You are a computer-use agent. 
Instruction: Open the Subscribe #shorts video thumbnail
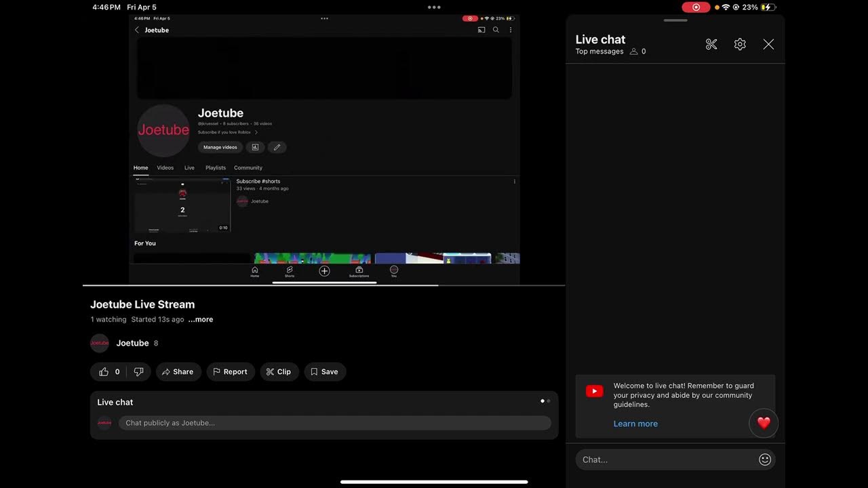[182, 205]
